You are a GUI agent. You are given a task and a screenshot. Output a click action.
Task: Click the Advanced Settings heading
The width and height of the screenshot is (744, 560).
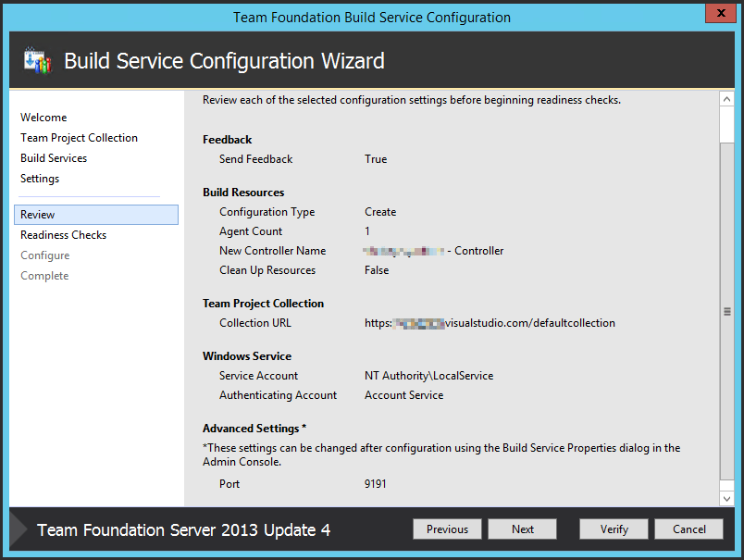[254, 429]
